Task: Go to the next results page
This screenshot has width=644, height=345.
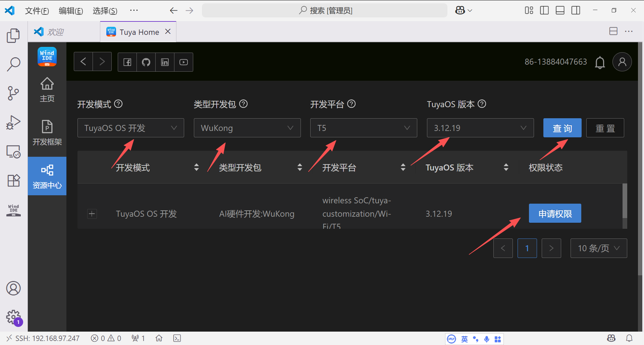Action: coord(551,248)
